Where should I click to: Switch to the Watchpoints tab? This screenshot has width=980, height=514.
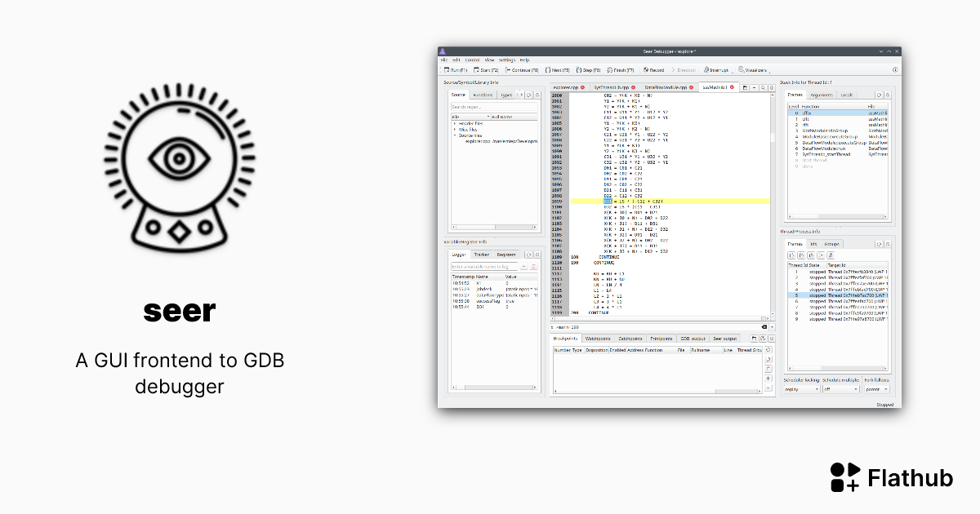(597, 338)
